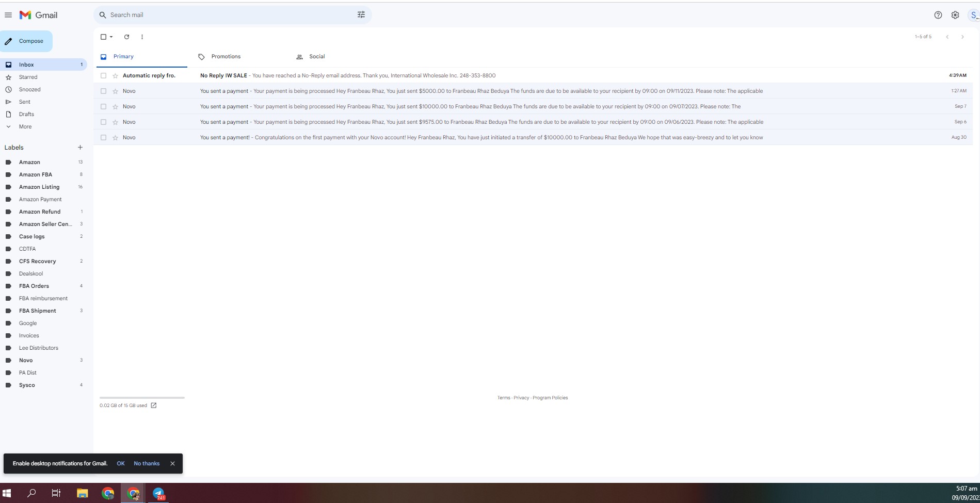Open Telegram from the taskbar

158,493
